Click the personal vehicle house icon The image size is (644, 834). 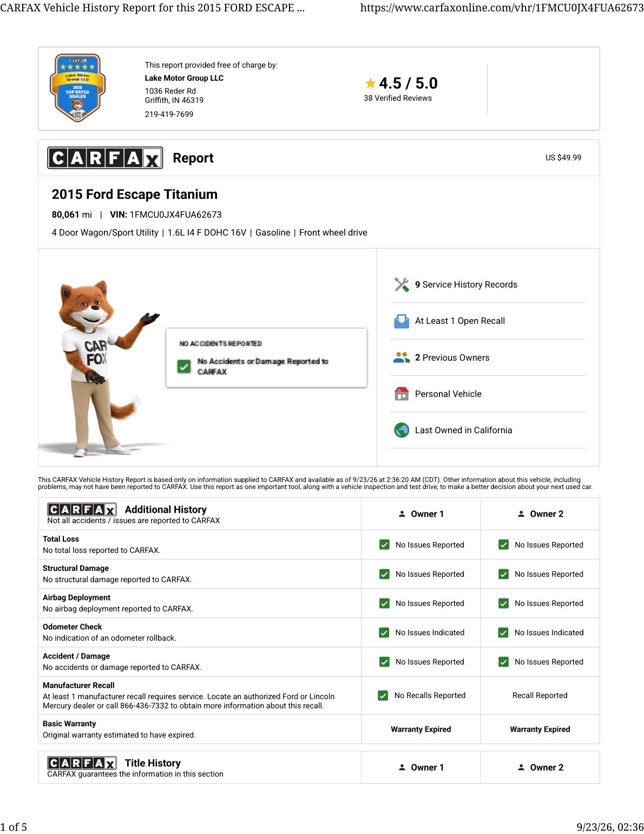(x=402, y=394)
